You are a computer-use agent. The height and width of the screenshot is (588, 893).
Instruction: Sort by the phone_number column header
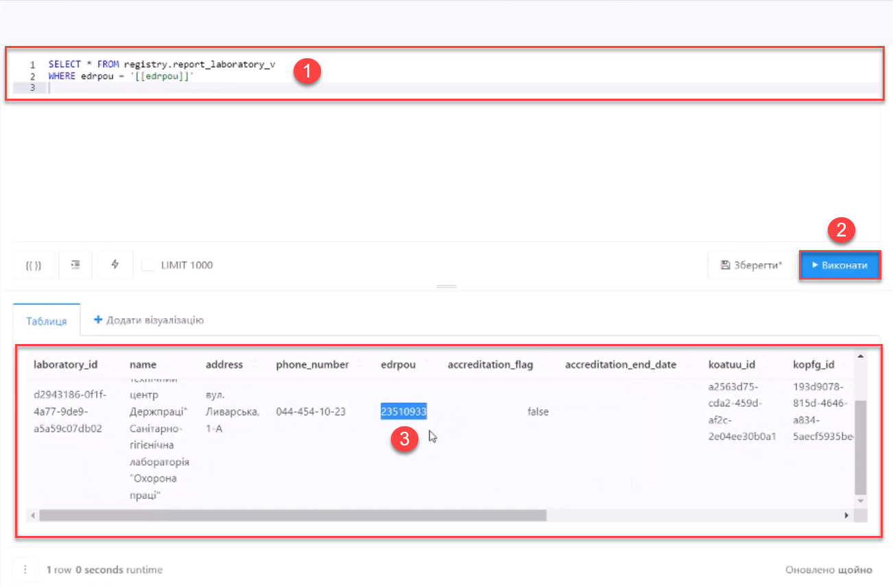click(x=312, y=365)
